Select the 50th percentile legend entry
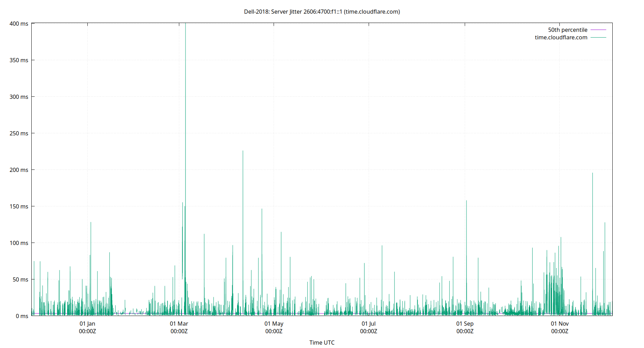 [x=567, y=30]
